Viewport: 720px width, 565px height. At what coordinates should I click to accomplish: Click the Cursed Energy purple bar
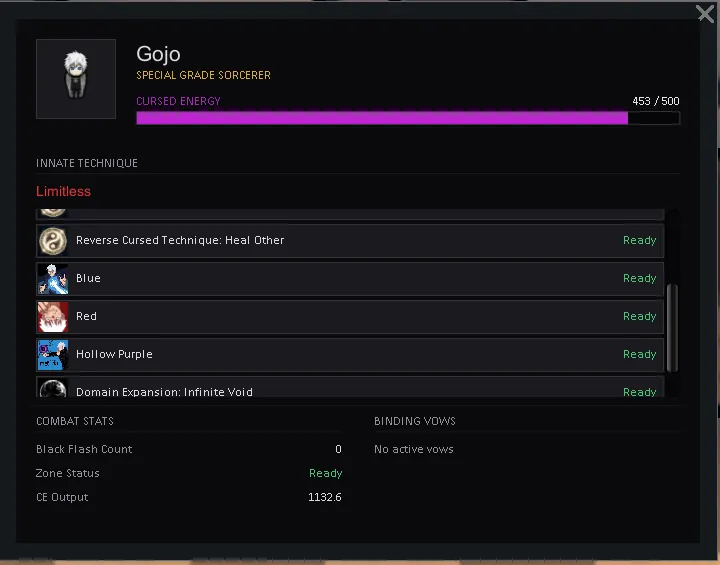click(382, 118)
